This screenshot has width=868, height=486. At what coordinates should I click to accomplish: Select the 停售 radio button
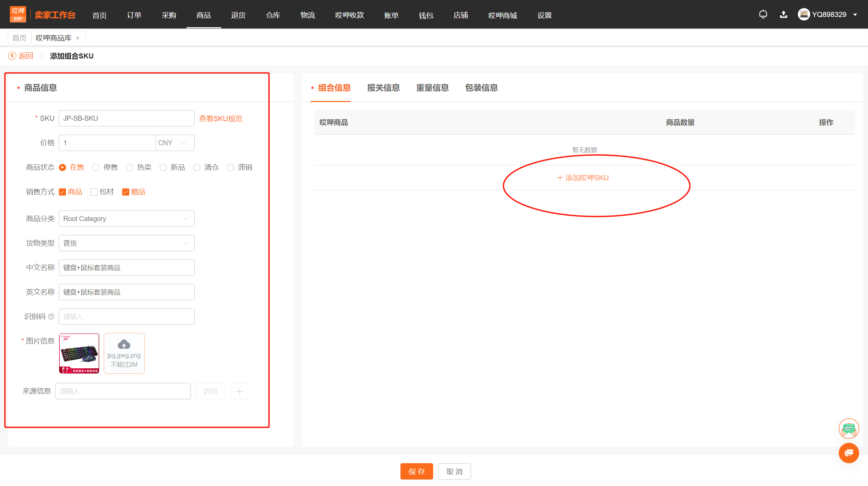point(96,168)
